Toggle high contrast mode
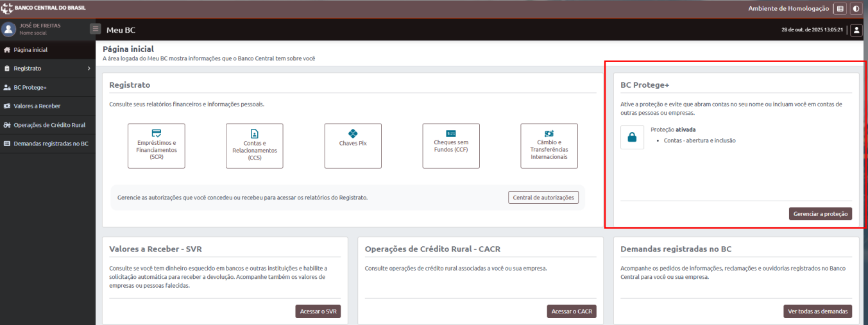The image size is (868, 325). 856,9
